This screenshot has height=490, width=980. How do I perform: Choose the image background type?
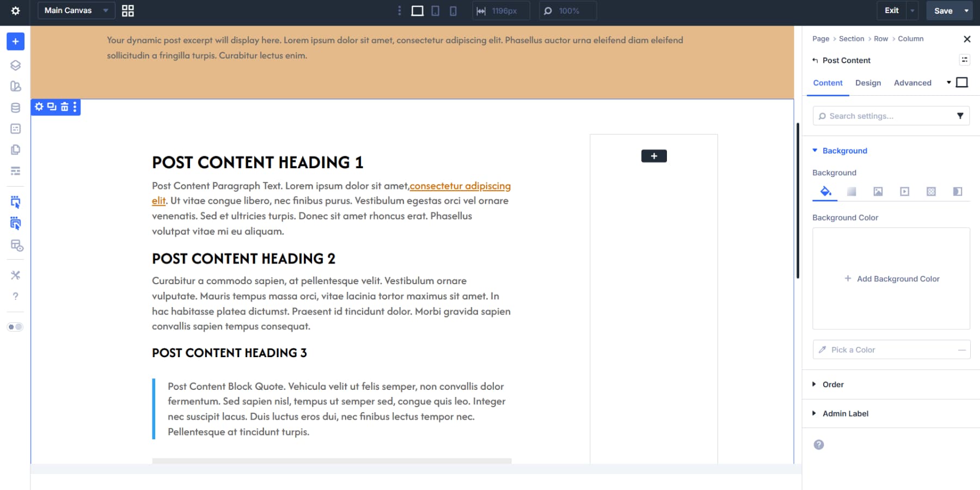point(878,191)
